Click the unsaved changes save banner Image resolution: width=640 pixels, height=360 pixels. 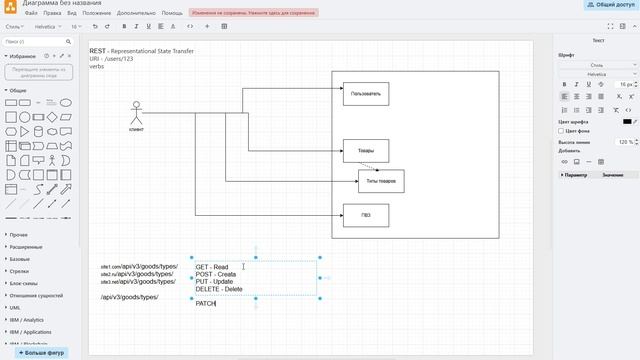(x=253, y=13)
